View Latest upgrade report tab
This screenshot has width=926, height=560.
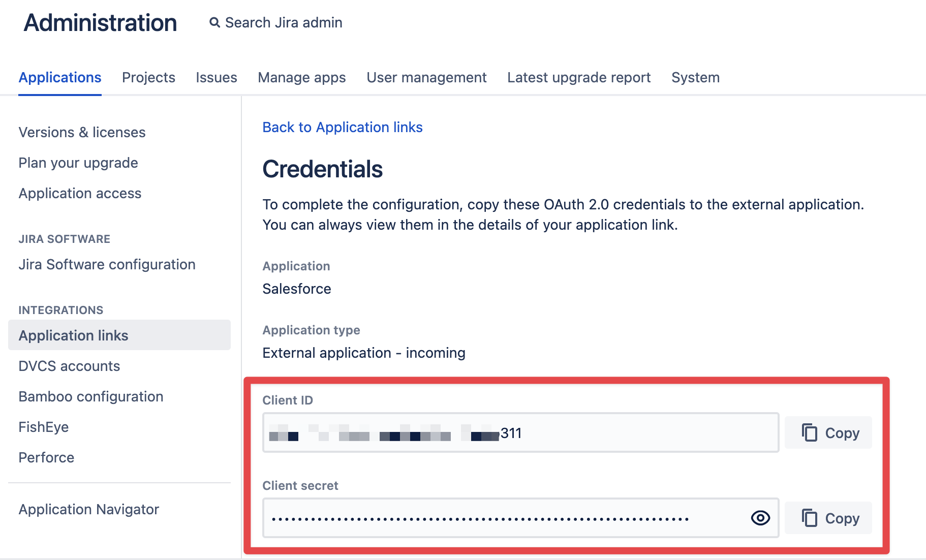pos(578,77)
